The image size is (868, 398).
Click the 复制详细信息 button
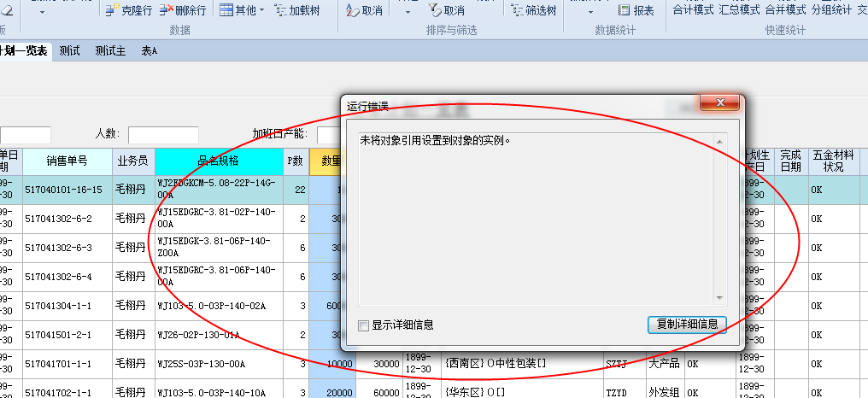[687, 325]
